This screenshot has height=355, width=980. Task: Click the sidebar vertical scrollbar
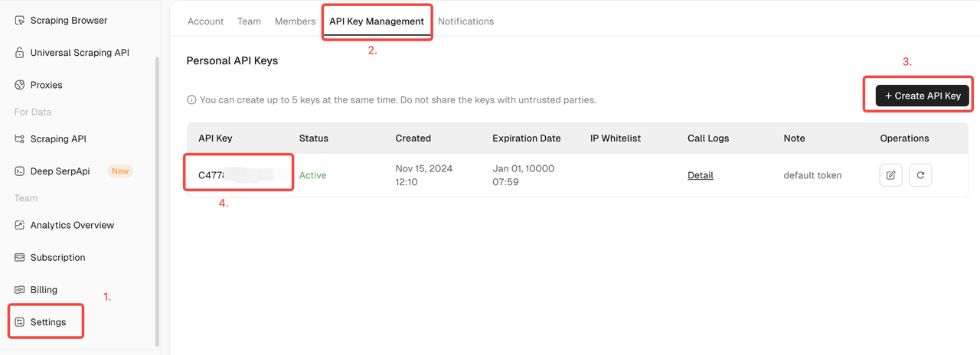157,200
